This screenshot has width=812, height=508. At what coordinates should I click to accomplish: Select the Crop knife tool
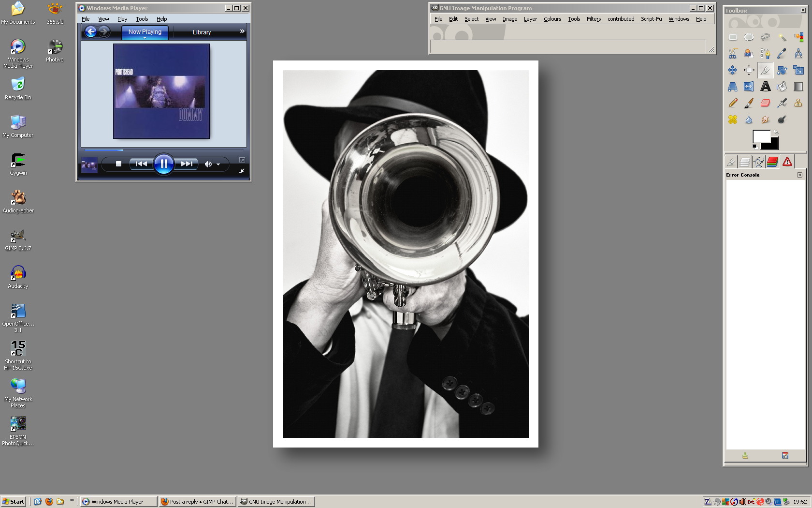765,70
